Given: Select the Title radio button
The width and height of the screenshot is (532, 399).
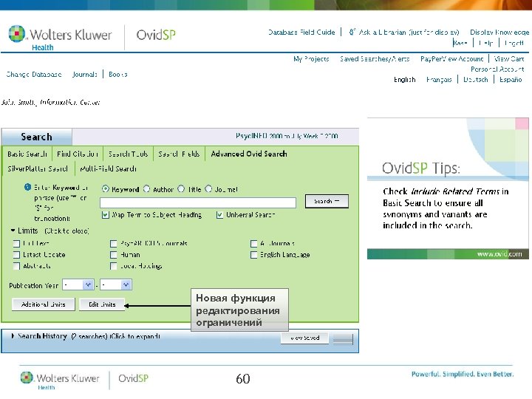Looking at the screenshot, I should (182, 189).
